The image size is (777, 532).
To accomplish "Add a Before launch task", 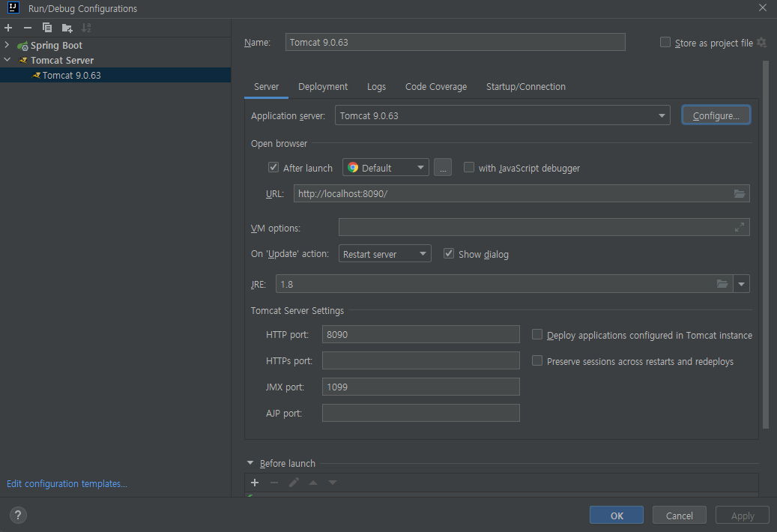I will 255,483.
